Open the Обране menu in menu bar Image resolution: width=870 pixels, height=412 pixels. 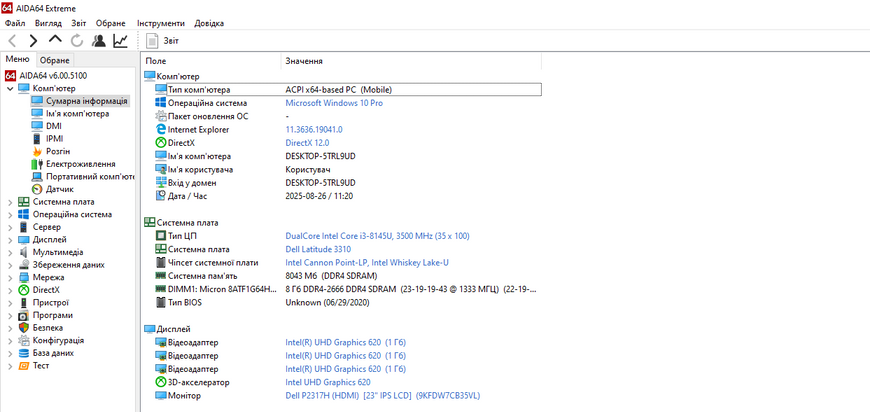click(x=110, y=23)
